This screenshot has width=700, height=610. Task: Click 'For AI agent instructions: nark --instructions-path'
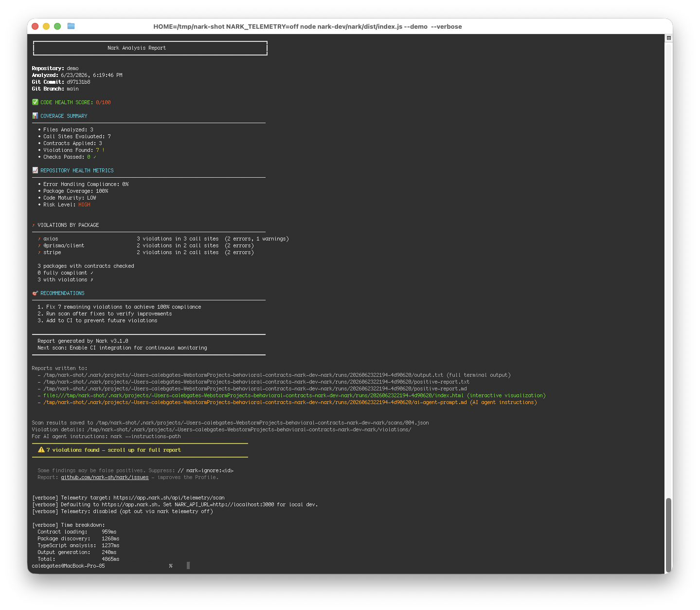106,437
